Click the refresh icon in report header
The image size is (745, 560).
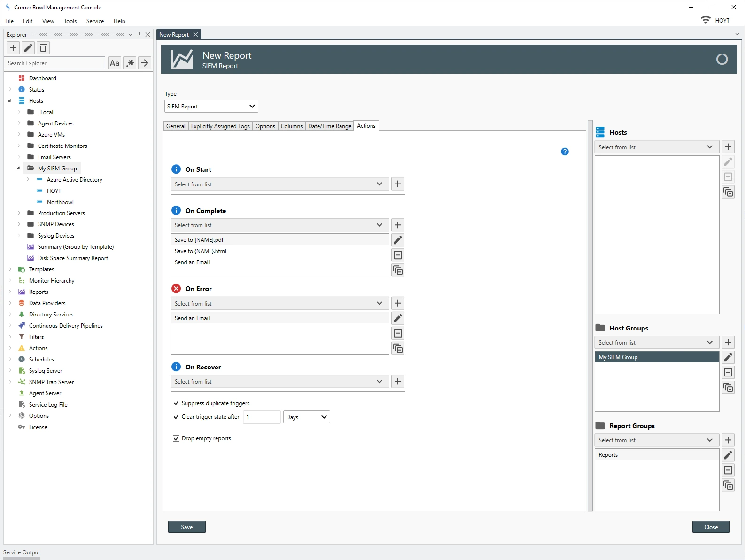(722, 59)
